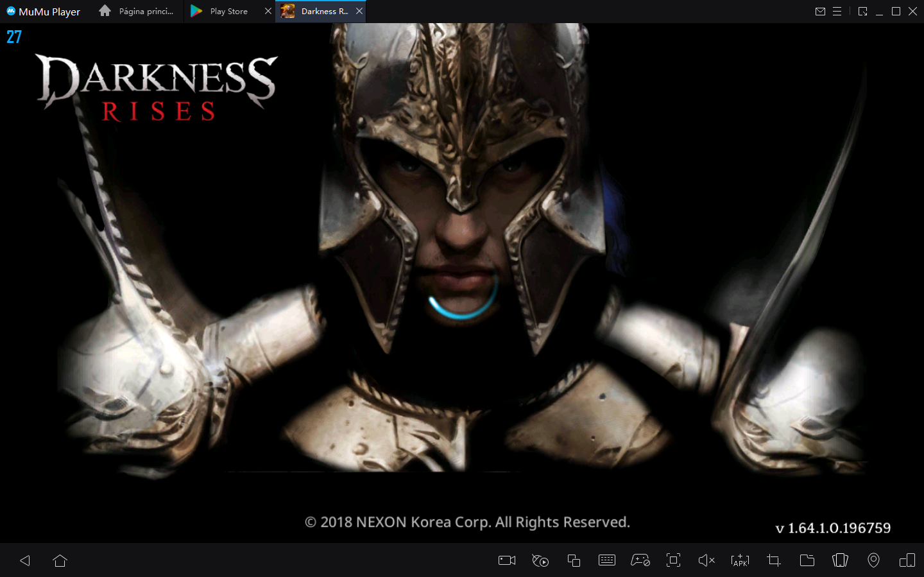Capture a screenshot with the crop tool

coord(773,560)
